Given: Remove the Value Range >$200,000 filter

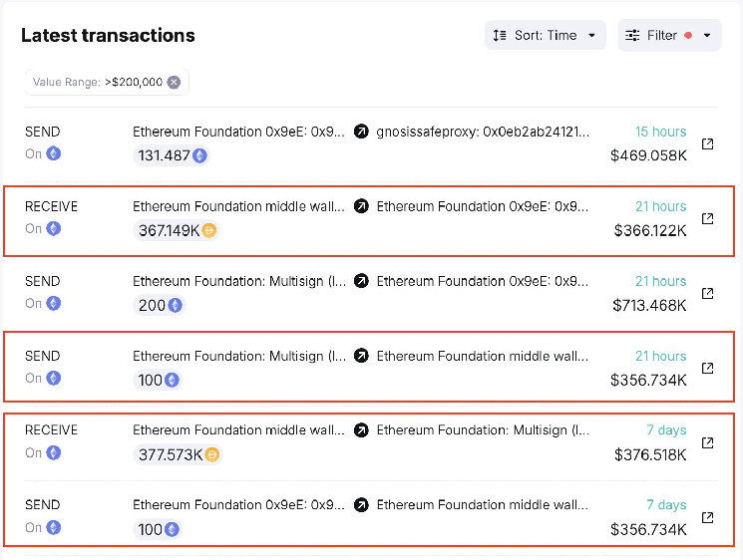Looking at the screenshot, I should [x=175, y=83].
